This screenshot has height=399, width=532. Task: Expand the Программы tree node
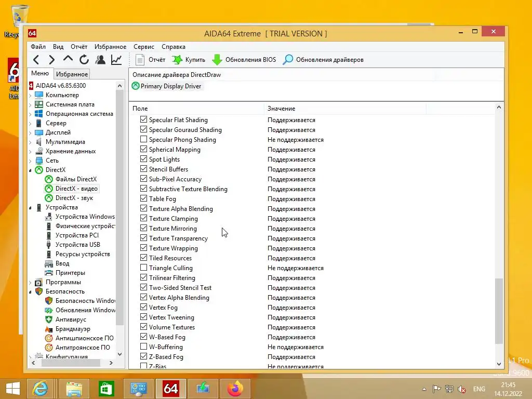(x=30, y=282)
